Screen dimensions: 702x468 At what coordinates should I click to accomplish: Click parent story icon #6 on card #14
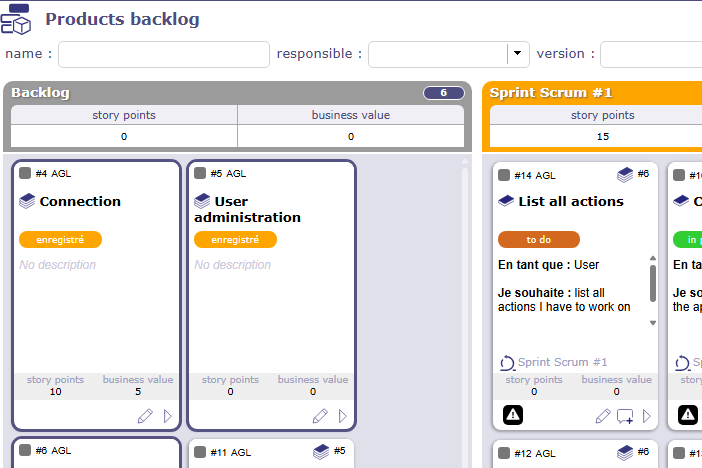tap(626, 174)
